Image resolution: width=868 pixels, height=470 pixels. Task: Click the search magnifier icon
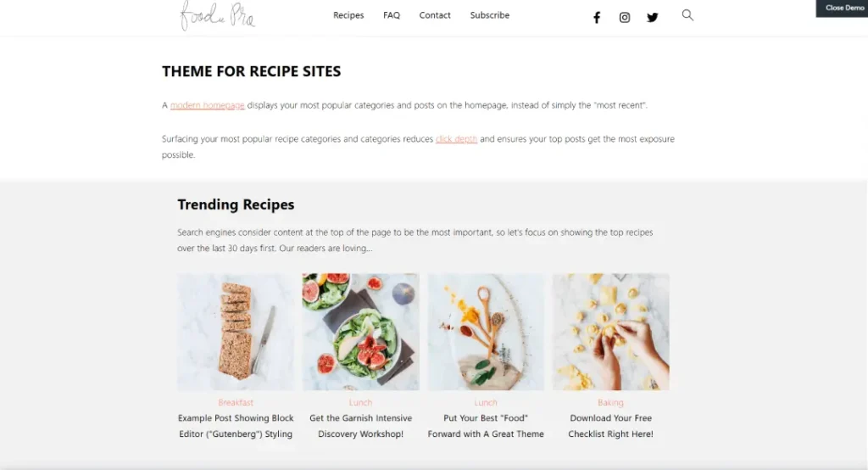point(687,15)
